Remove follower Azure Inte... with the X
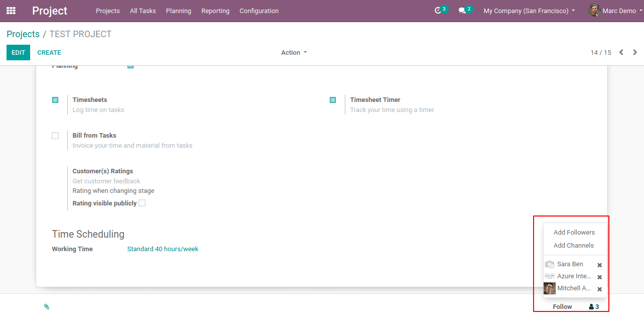Image resolution: width=644 pixels, height=320 pixels. pyautogui.click(x=599, y=277)
